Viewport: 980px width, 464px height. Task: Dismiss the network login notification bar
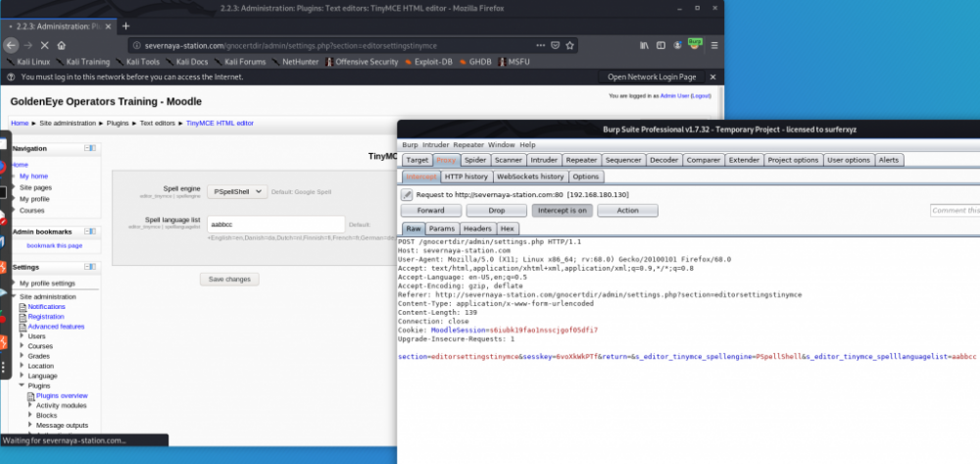click(712, 77)
